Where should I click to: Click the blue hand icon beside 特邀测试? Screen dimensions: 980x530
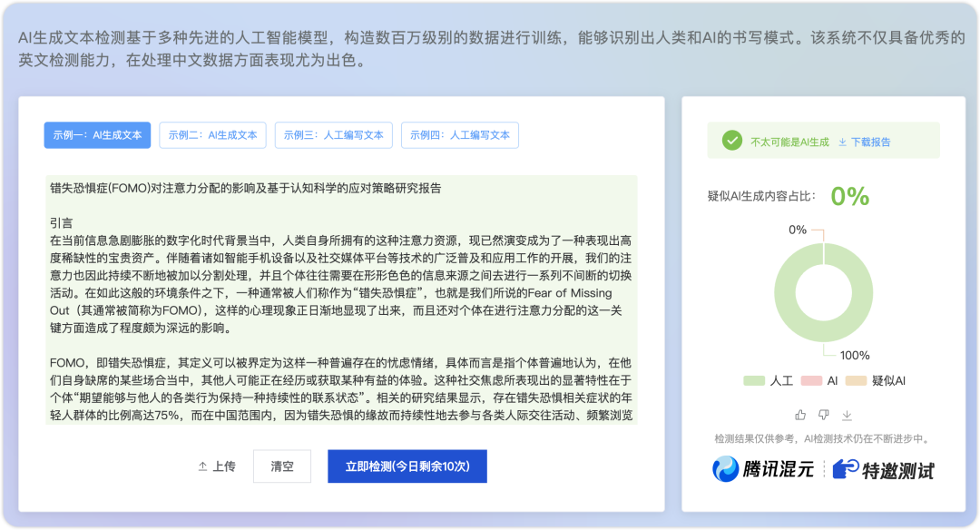(x=844, y=467)
